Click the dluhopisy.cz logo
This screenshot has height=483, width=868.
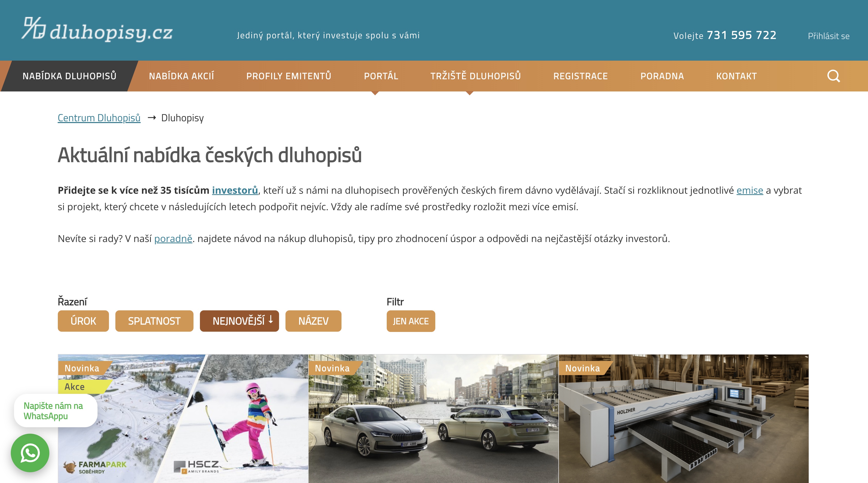coord(98,32)
